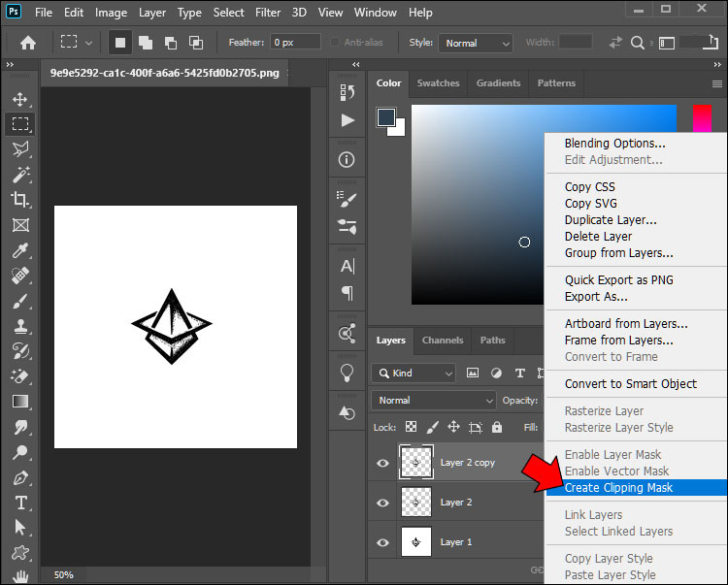The width and height of the screenshot is (728, 585).
Task: Select the Gradient tool
Action: 20,402
